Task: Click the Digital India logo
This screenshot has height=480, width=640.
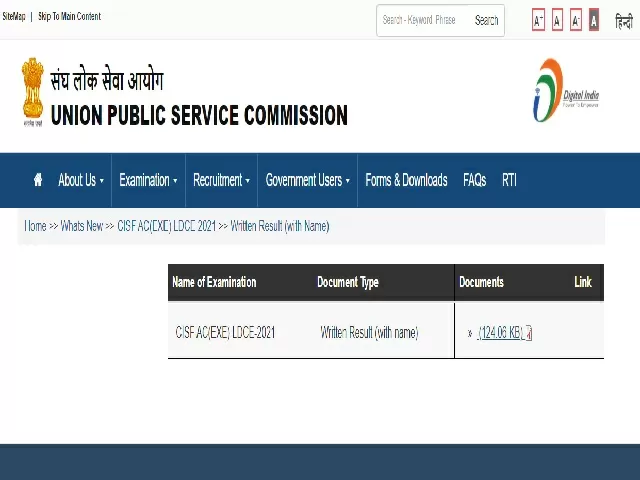Action: pyautogui.click(x=566, y=91)
